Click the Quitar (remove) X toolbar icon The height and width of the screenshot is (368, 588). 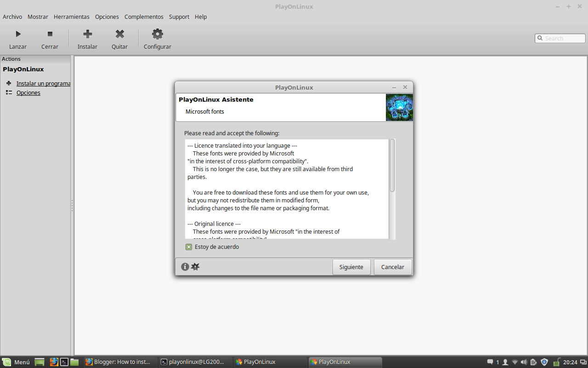pyautogui.click(x=120, y=34)
